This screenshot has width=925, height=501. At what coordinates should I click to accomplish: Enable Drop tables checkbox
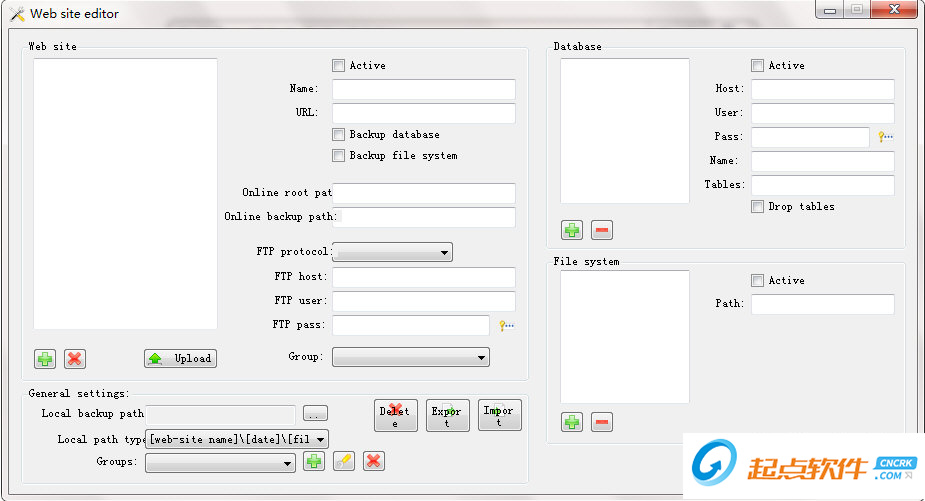[757, 207]
